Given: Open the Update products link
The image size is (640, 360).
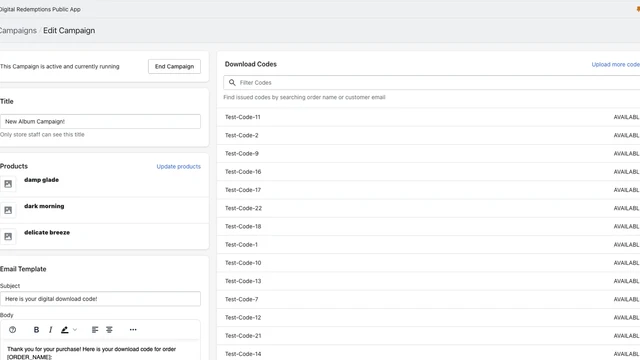Looking at the screenshot, I should click(178, 167).
